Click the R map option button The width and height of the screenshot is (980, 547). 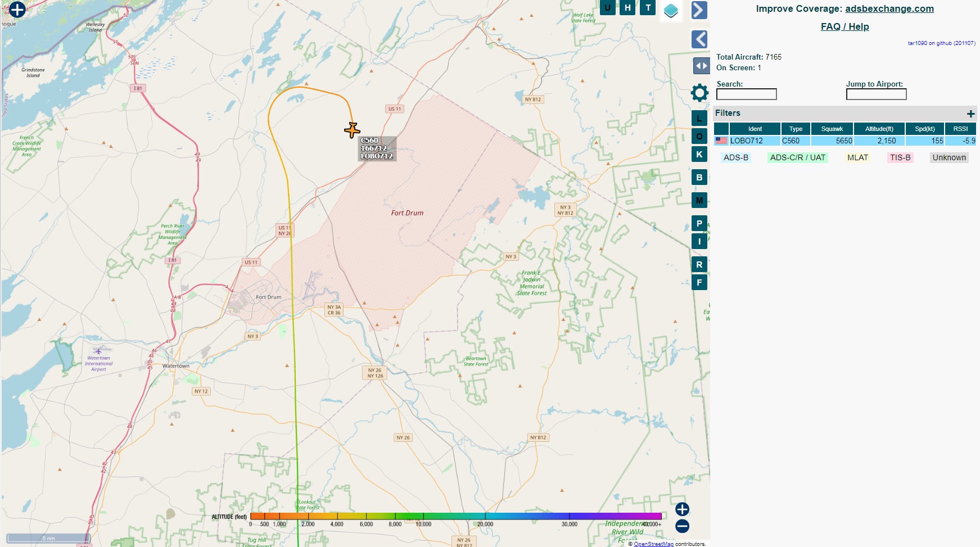699,264
